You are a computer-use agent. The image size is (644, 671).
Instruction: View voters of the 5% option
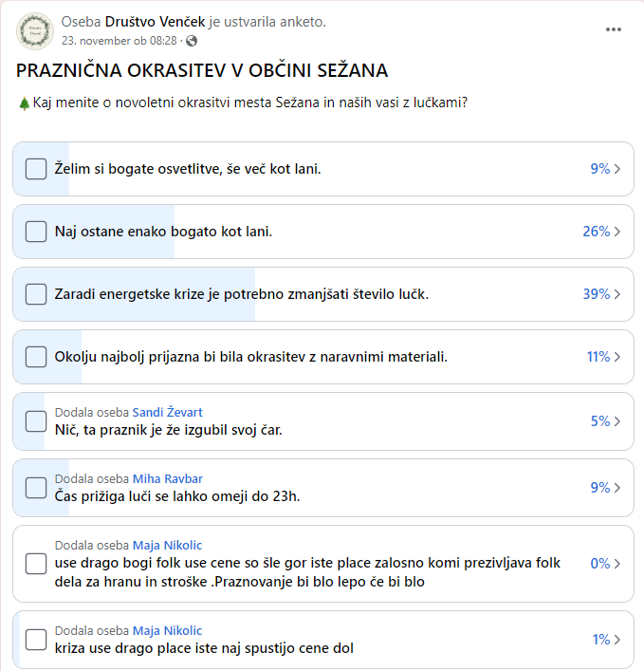click(606, 421)
